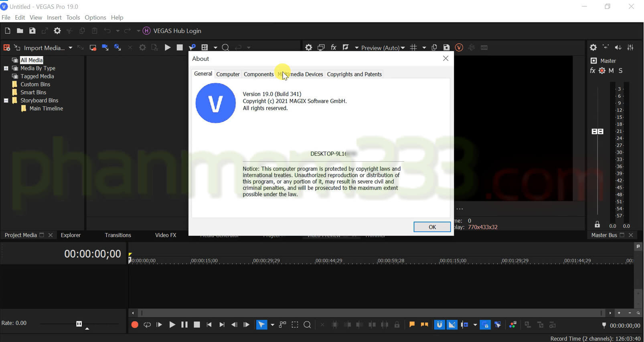Screen dimensions: 644x342
Task: Select the Normal Edit tool arrow
Action: (x=261, y=325)
